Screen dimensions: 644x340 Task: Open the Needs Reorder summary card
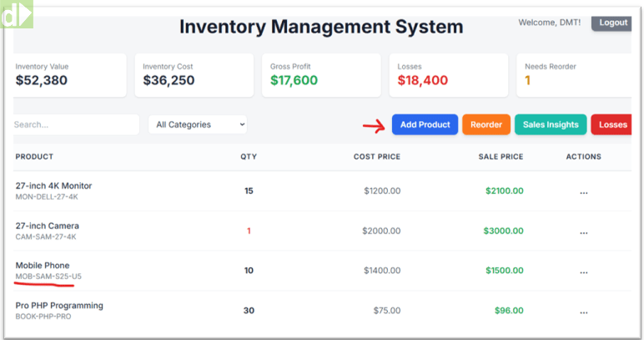point(574,74)
